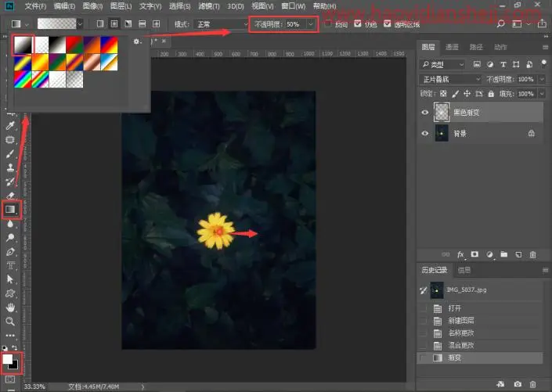This screenshot has height=392, width=552.
Task: Lock all padlock icon in the Layers lock row
Action: 491,94
